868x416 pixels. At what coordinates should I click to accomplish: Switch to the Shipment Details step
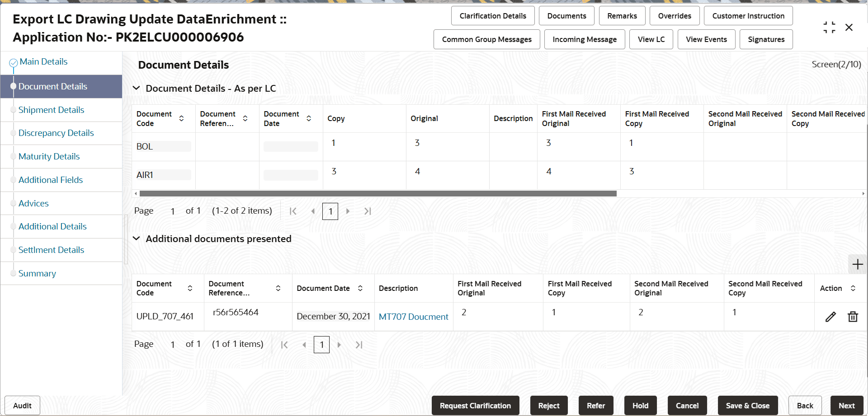[x=51, y=110]
